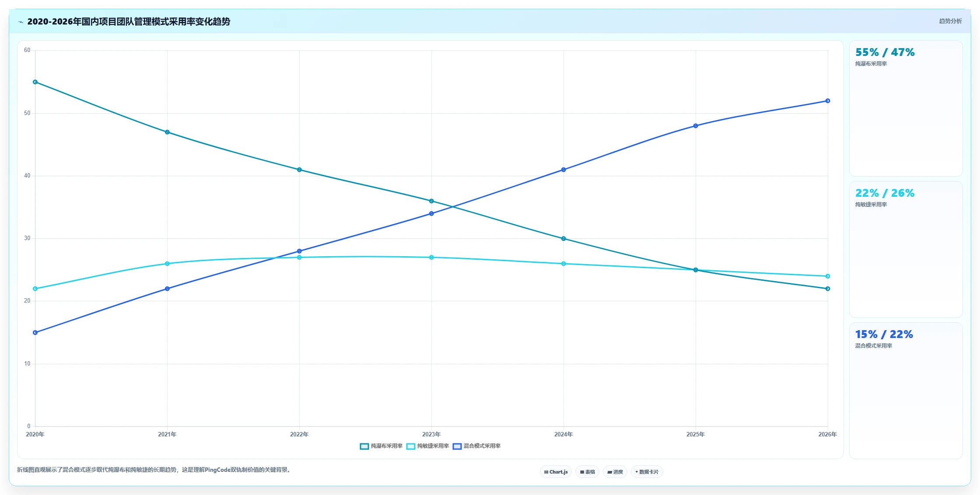Select the 纯敏捷 data point at 2021年 (26)
Screen dimensions: 980x495
pos(167,264)
